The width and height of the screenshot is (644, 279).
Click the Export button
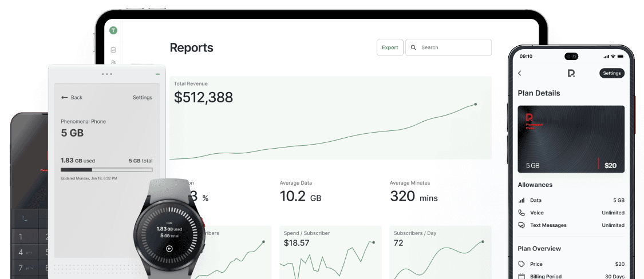click(x=390, y=47)
